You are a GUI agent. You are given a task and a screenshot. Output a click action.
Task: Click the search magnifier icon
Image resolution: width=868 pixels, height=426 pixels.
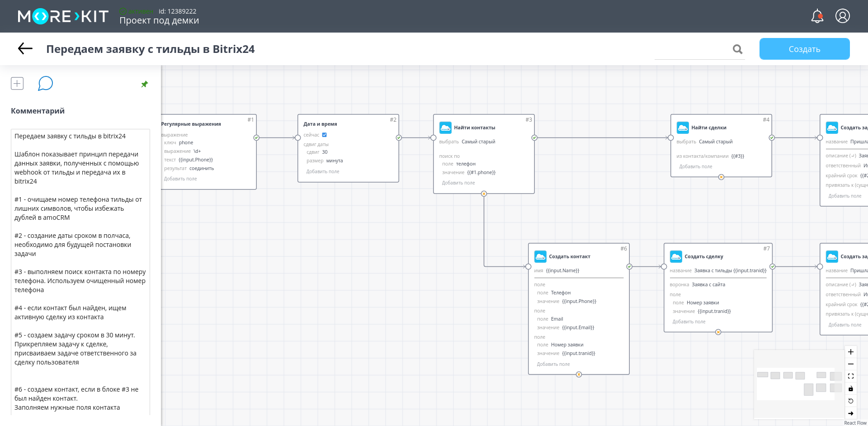737,49
